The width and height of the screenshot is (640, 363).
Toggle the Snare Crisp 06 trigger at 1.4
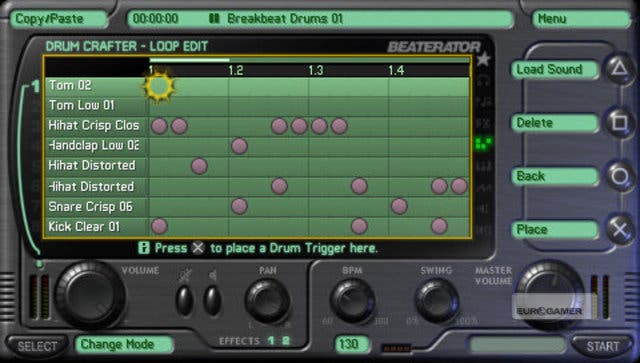point(399,206)
